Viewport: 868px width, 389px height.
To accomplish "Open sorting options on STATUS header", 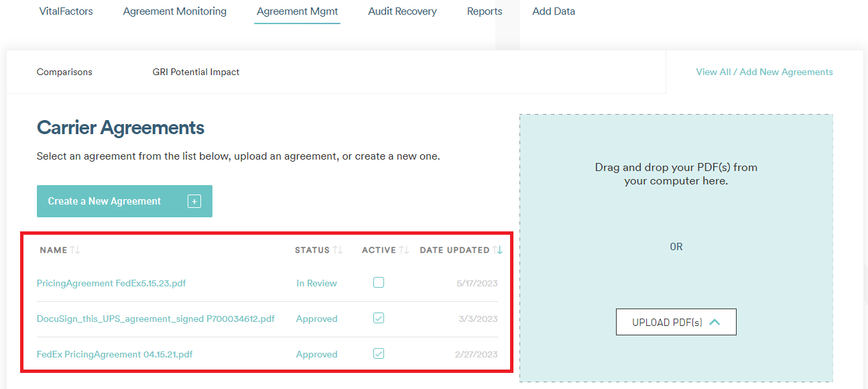I will (338, 249).
